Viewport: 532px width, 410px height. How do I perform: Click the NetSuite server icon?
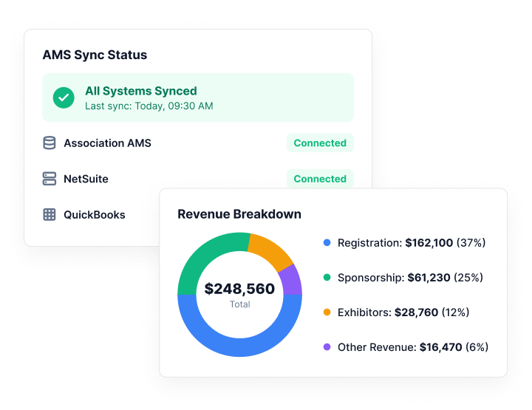coord(50,179)
